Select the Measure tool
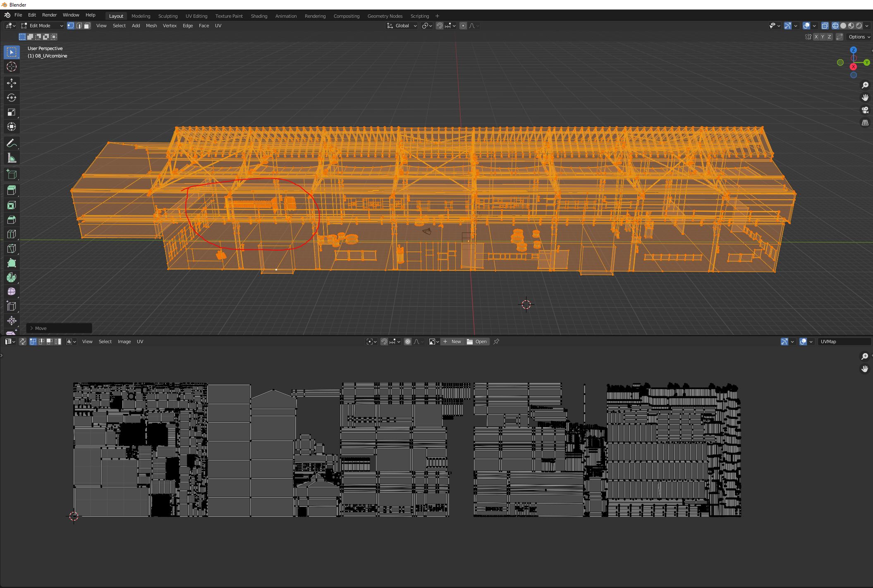873x588 pixels. (12, 158)
